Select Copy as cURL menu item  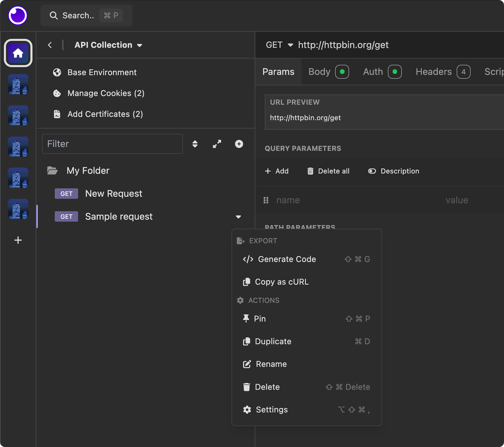pos(281,282)
